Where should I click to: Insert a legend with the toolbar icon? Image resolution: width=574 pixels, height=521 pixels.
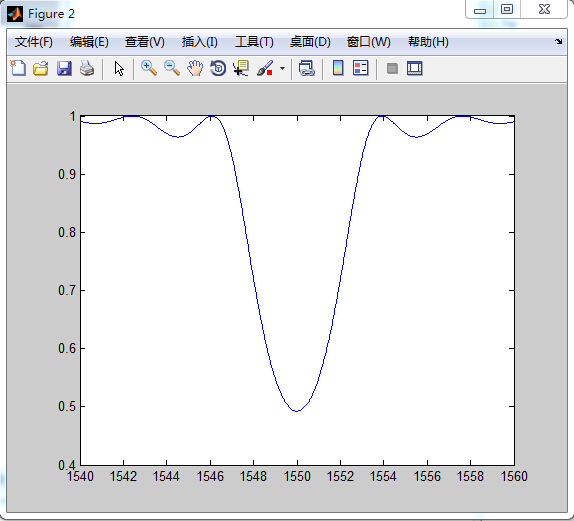point(361,68)
